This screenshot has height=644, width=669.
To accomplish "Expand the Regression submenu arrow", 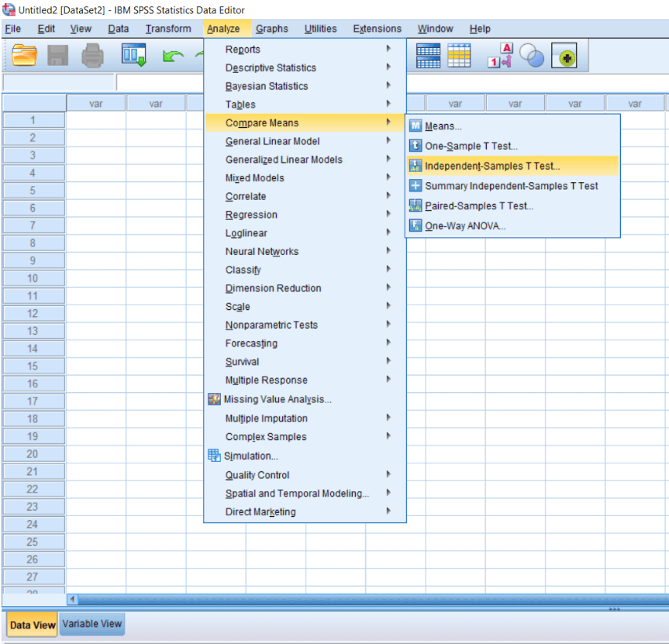I will click(x=388, y=214).
